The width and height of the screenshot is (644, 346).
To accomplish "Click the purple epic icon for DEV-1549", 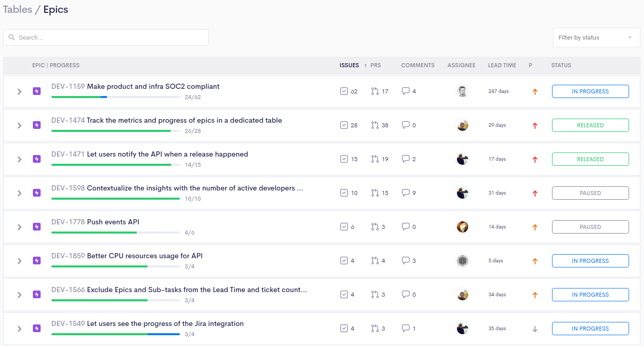I will (36, 329).
